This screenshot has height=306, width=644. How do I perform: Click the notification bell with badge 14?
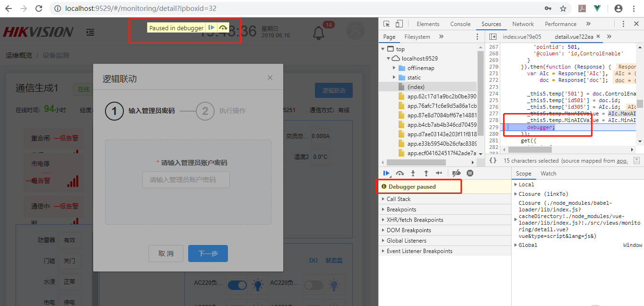click(x=319, y=33)
